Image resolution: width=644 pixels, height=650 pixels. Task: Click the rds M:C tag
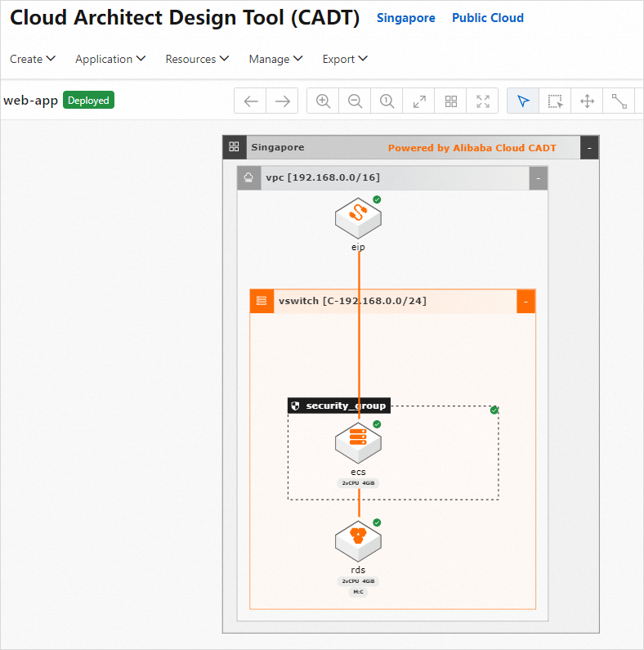pyautogui.click(x=358, y=592)
